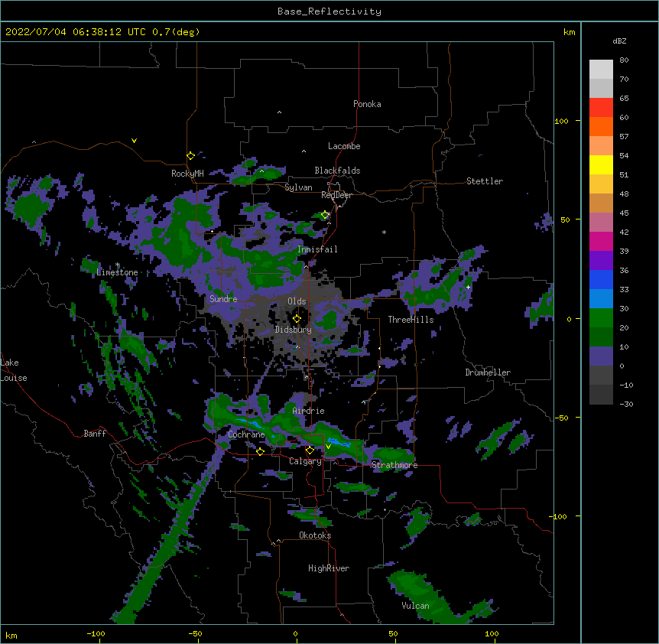Select the yellow diamond marker above Calgary
The width and height of the screenshot is (659, 644).
[x=310, y=450]
